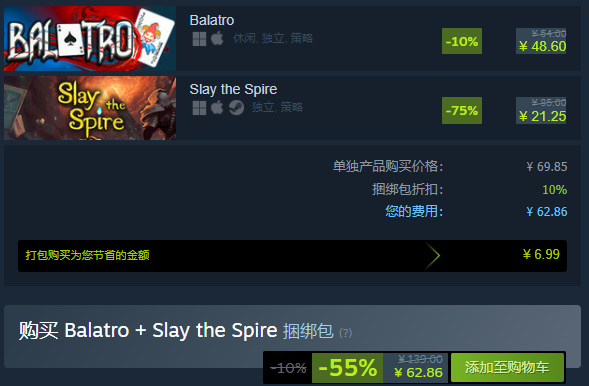Screen dimensions: 589x386
Task: Click the 添加至购物车 button
Action: [x=507, y=367]
